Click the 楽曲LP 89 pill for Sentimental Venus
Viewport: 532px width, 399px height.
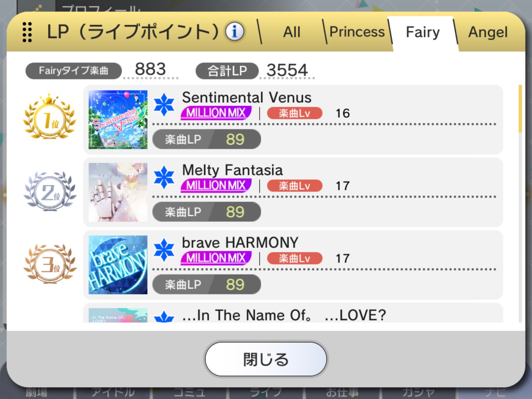[x=206, y=139]
